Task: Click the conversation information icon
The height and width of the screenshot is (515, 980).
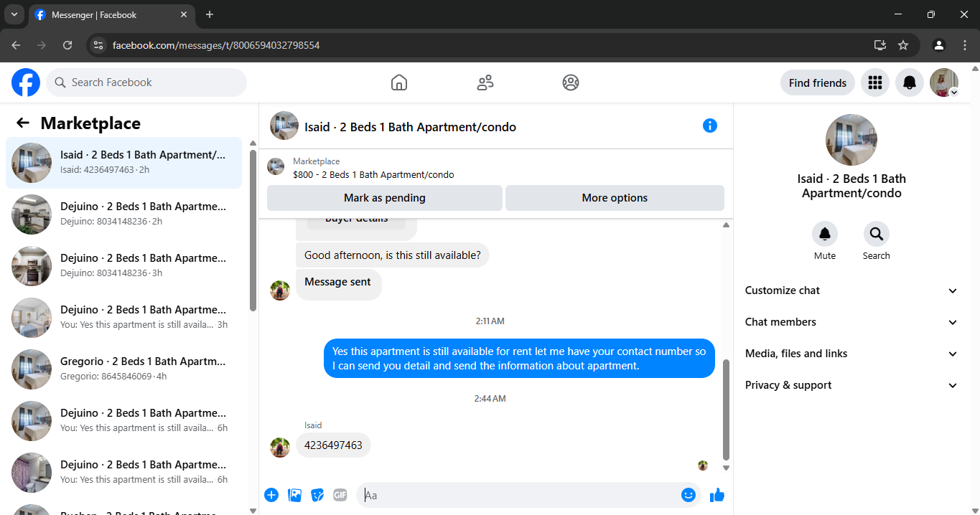Action: [710, 126]
